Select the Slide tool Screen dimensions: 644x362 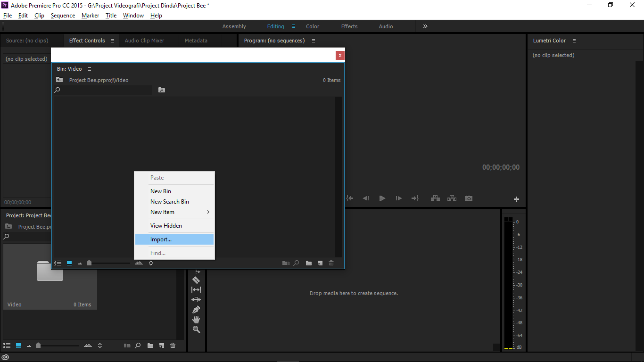point(196,300)
